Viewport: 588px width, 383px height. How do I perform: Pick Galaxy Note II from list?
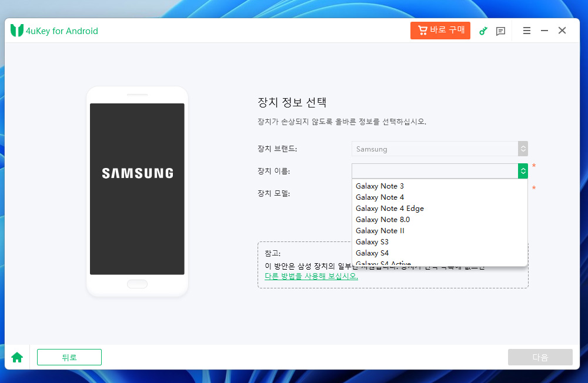click(439, 231)
